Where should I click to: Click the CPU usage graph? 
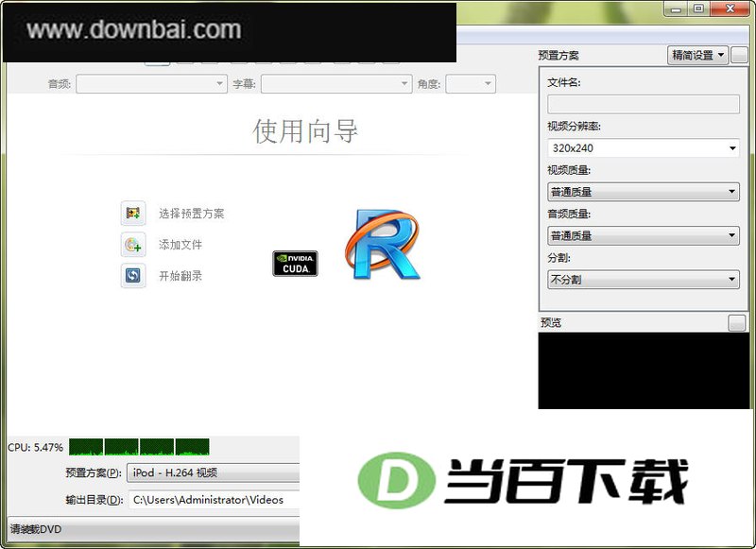tap(139, 447)
